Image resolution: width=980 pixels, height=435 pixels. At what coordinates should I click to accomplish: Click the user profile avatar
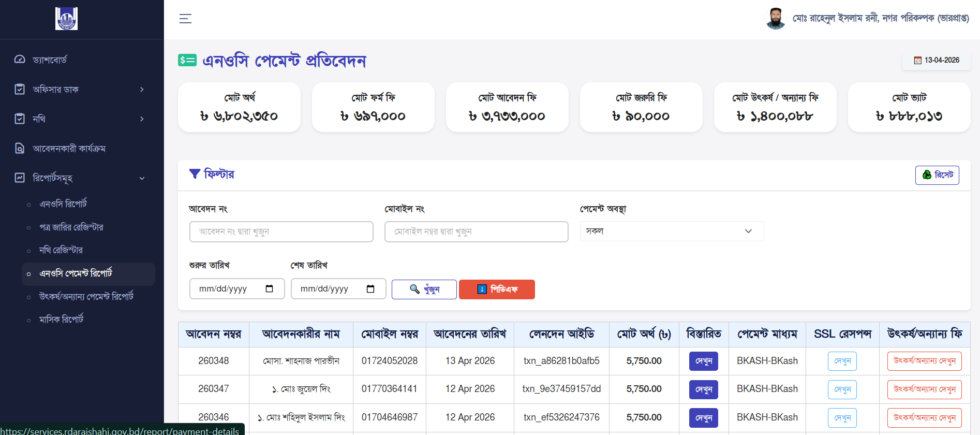point(775,19)
